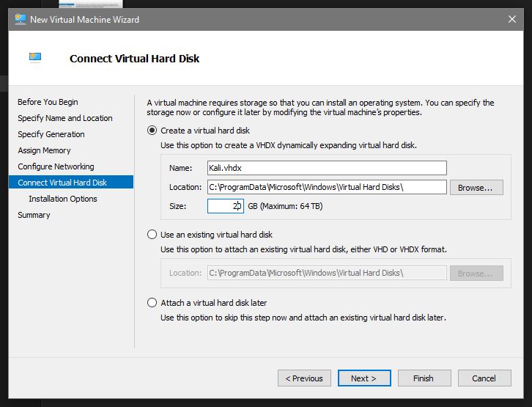Select Connect Virtual Hard Disk step
The width and height of the screenshot is (532, 407).
[x=62, y=183]
